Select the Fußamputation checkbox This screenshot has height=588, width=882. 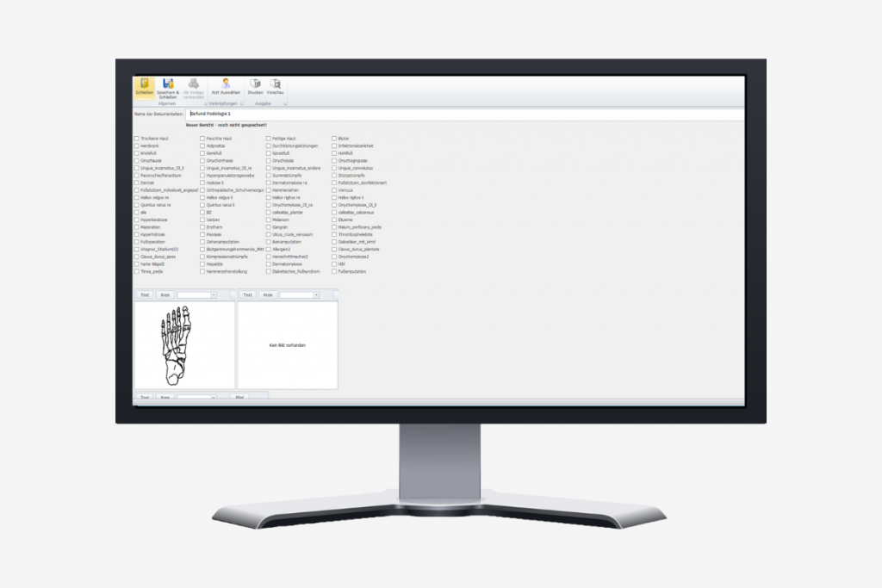335,271
